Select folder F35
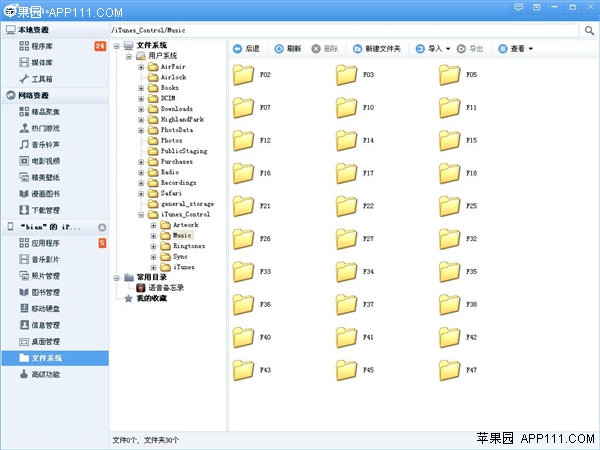 (458, 272)
